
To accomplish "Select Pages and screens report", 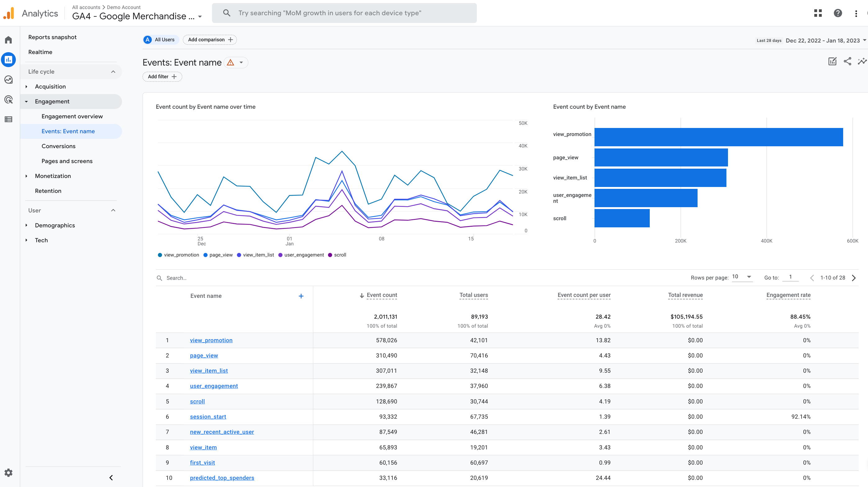I will pos(67,161).
